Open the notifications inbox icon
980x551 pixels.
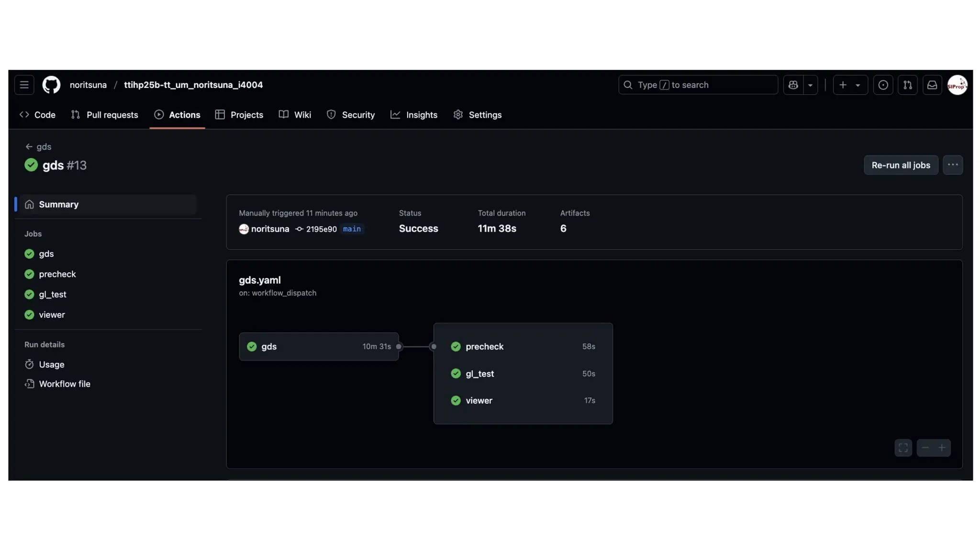point(932,85)
